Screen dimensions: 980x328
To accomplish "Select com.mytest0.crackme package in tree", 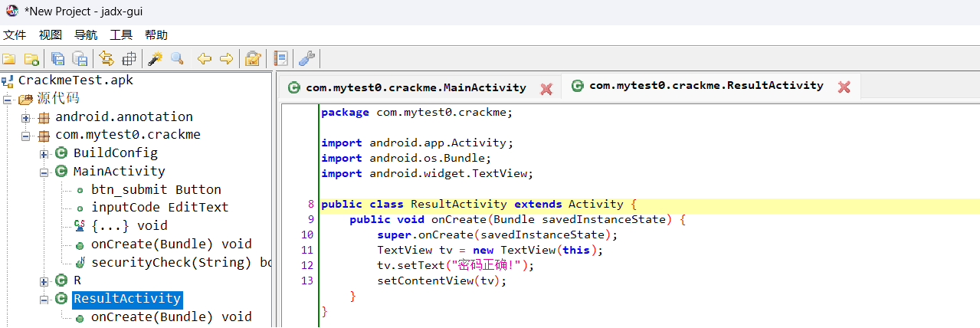I will (x=128, y=135).
